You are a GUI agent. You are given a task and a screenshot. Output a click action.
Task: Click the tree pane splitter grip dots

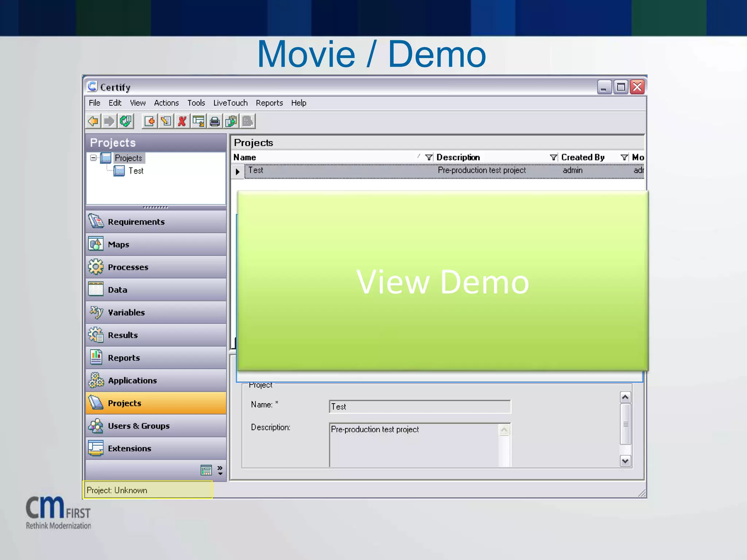tap(156, 207)
